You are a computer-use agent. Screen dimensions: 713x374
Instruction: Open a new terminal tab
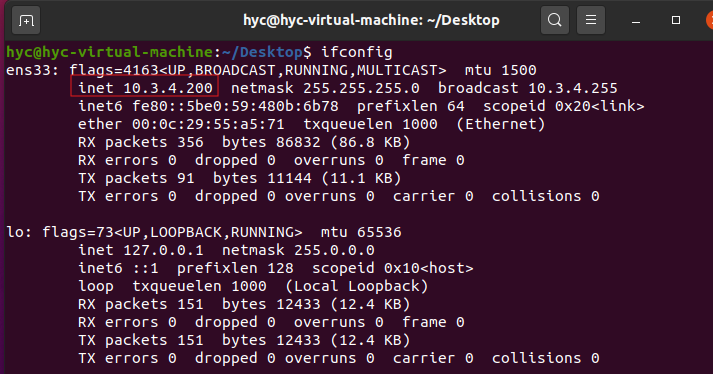coord(26,20)
